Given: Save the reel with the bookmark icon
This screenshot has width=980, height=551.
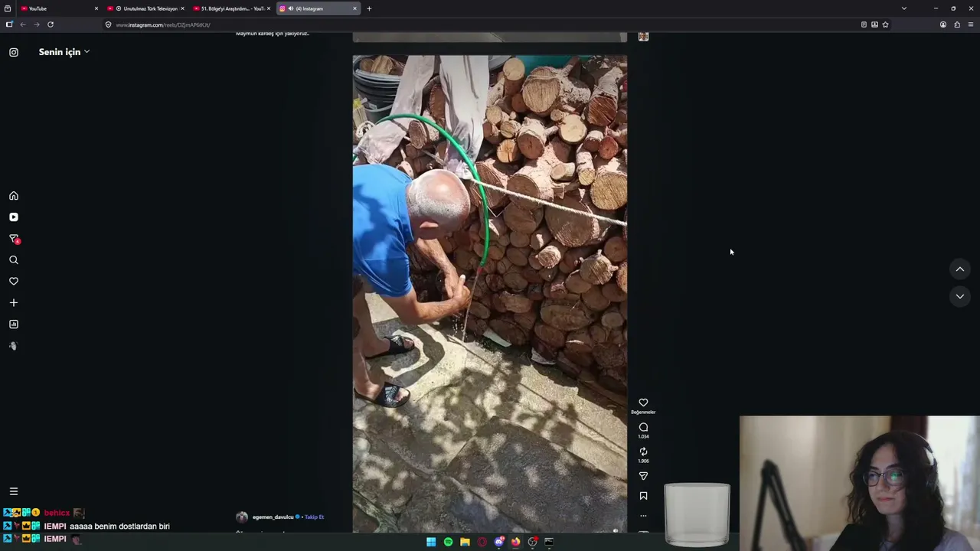Looking at the screenshot, I should (643, 496).
